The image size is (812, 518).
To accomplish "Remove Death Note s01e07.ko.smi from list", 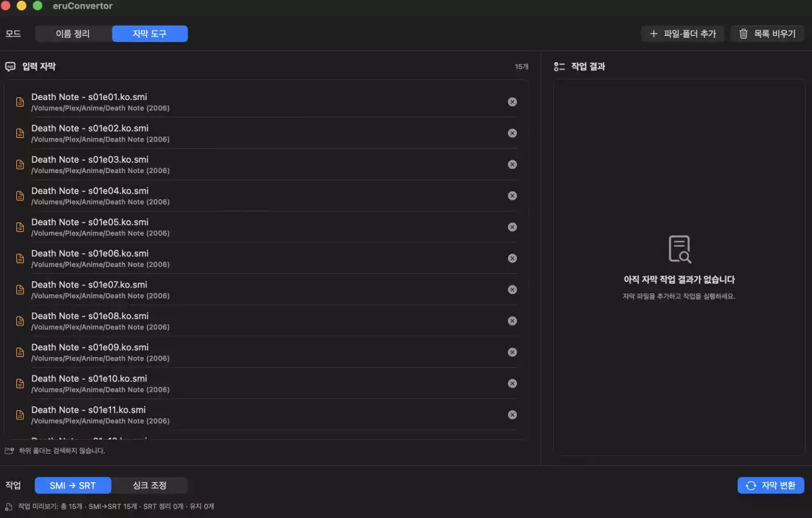I will 512,289.
